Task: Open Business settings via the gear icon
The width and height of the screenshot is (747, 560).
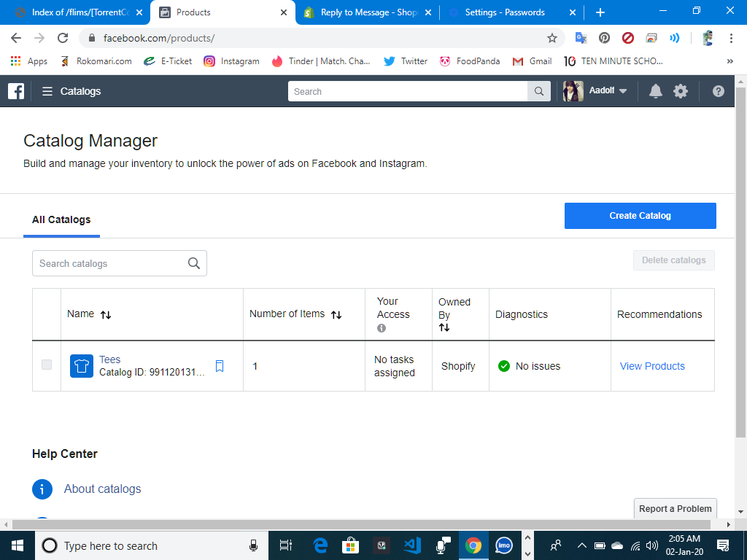Action: [681, 90]
